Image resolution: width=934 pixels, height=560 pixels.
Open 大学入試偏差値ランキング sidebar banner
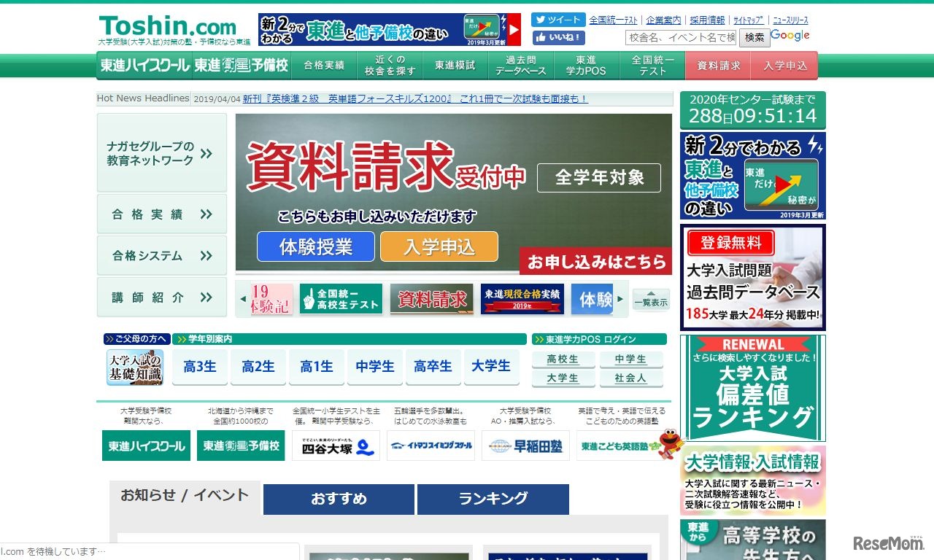[753, 388]
